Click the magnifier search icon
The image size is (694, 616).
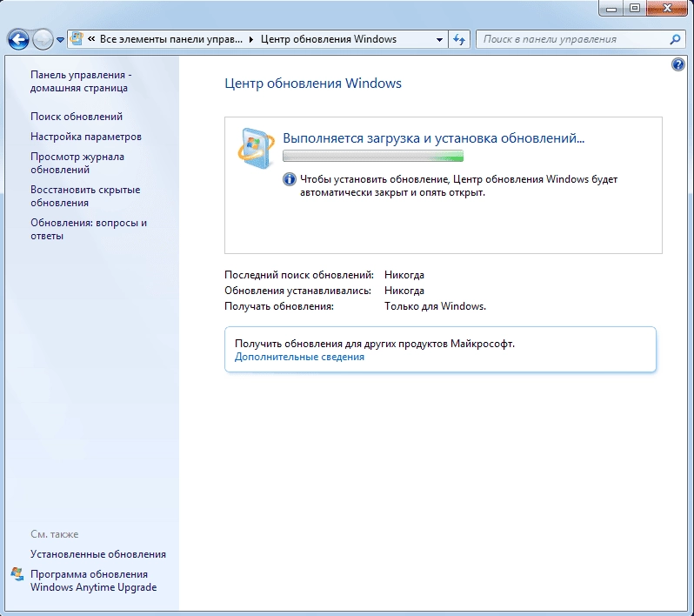(x=675, y=39)
